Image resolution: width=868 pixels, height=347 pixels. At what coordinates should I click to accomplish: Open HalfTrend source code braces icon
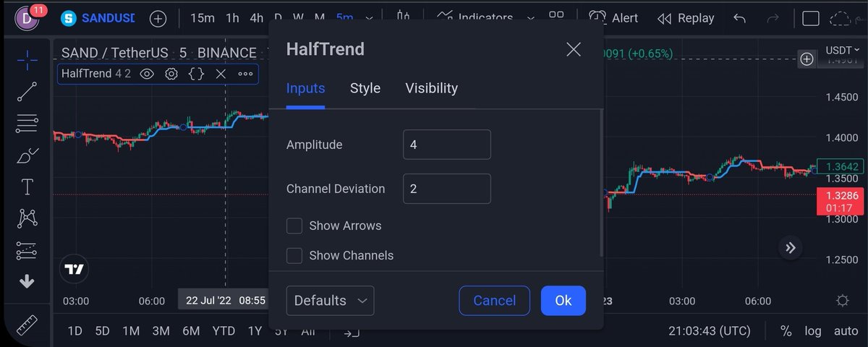[x=196, y=74]
